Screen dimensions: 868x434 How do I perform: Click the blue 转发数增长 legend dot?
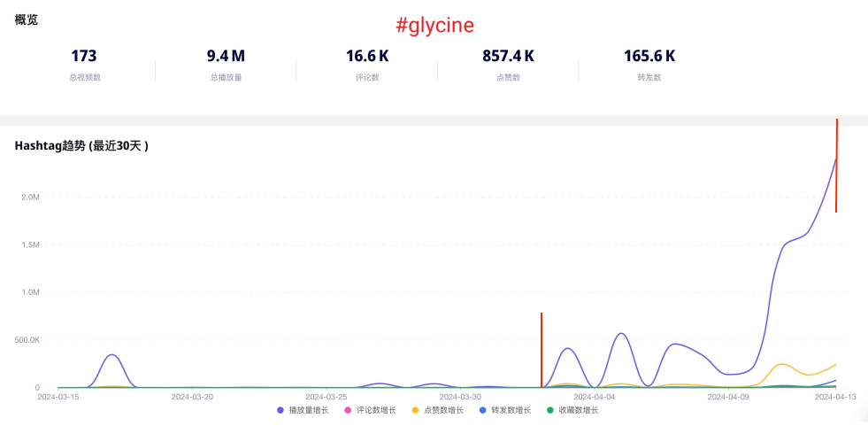[x=482, y=410]
